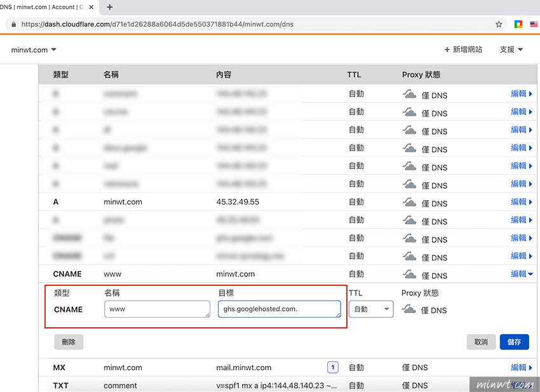
Task: Toggle proxy cloud for A minwt.com record
Action: point(410,202)
